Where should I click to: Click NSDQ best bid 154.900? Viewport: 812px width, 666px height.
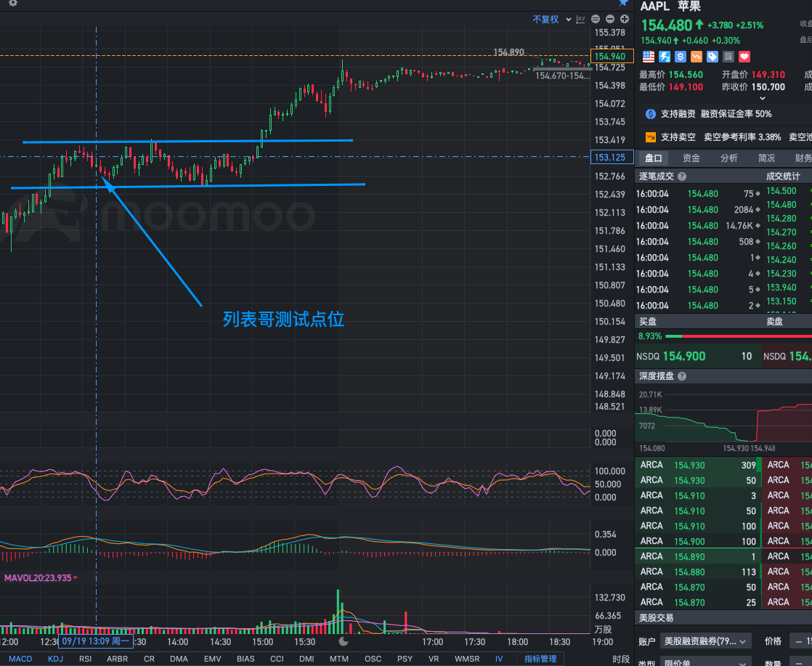coord(698,357)
